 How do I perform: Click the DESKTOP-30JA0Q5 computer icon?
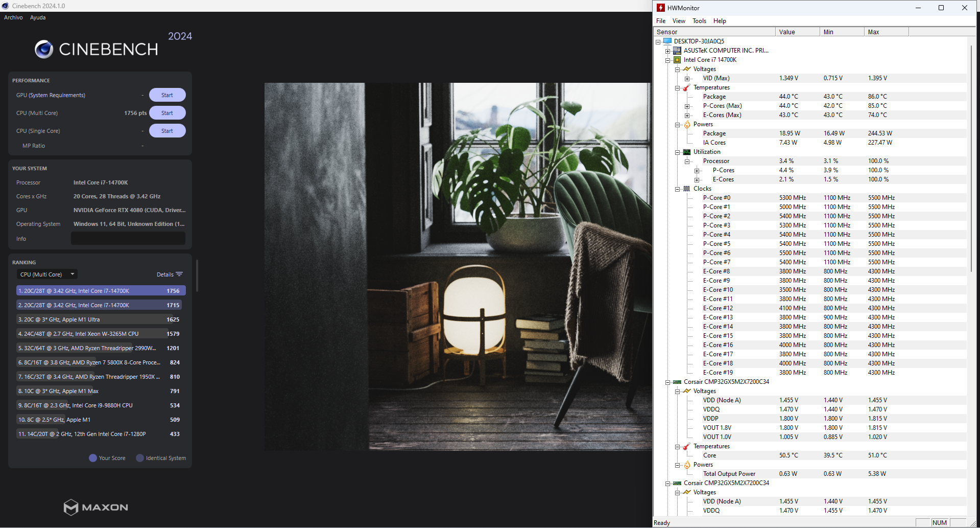667,41
